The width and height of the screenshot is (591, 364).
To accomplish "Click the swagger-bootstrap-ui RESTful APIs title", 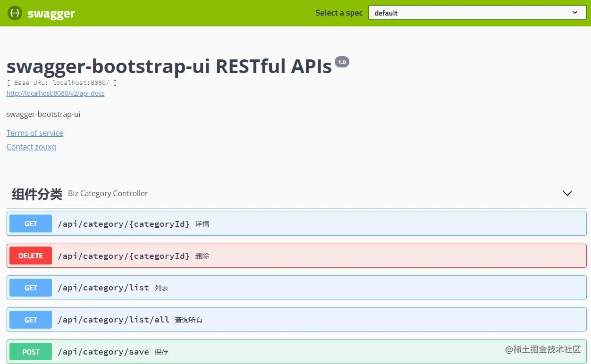I will pyautogui.click(x=169, y=67).
